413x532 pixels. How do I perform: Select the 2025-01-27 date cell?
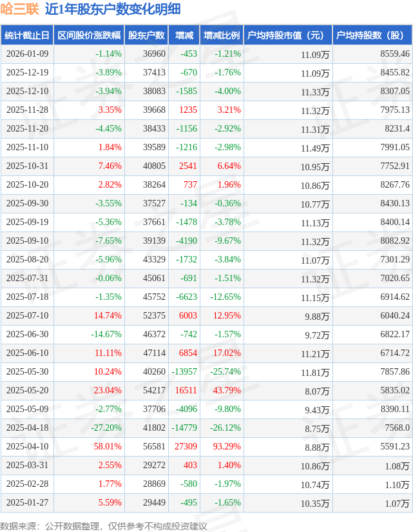pyautogui.click(x=27, y=502)
